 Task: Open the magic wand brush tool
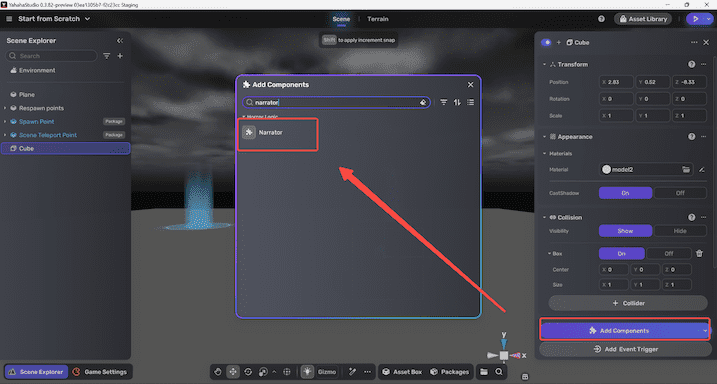coord(352,372)
